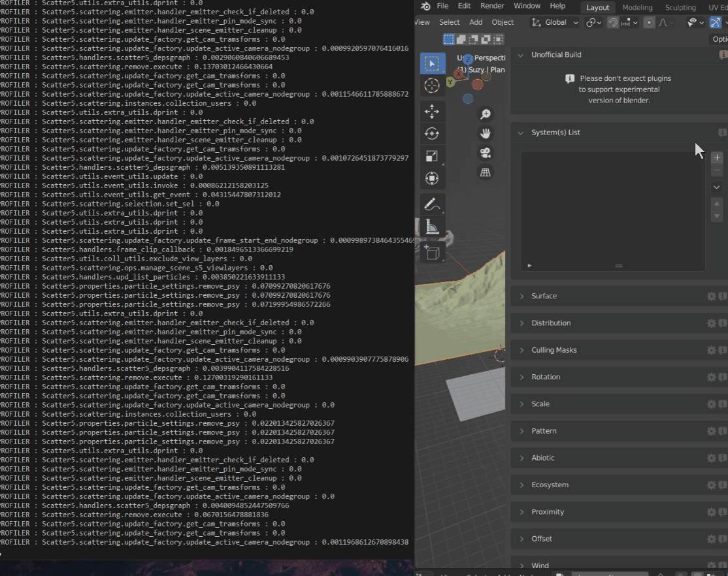The image size is (728, 576).
Task: Switch perspective/orthographic with grid icon
Action: tap(486, 172)
